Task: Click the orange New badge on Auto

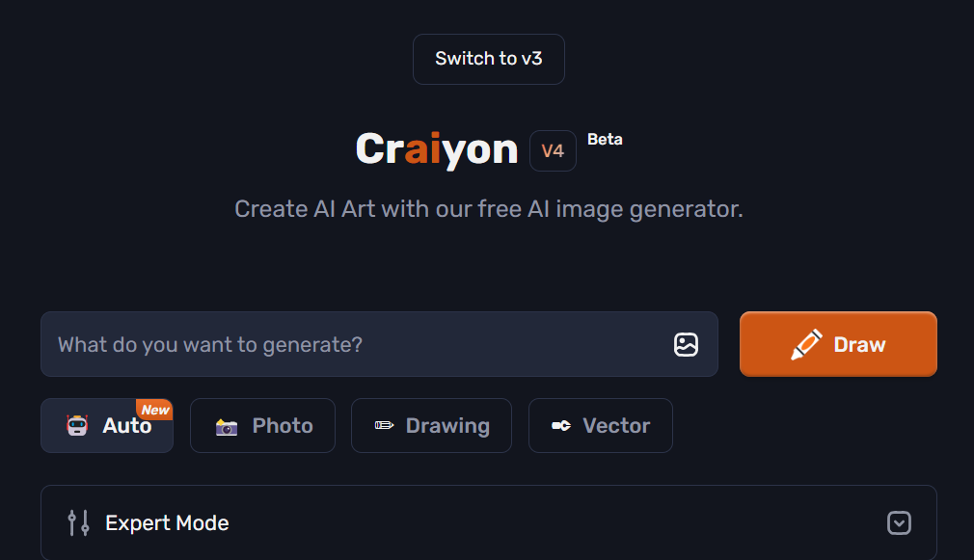Action: [x=155, y=410]
